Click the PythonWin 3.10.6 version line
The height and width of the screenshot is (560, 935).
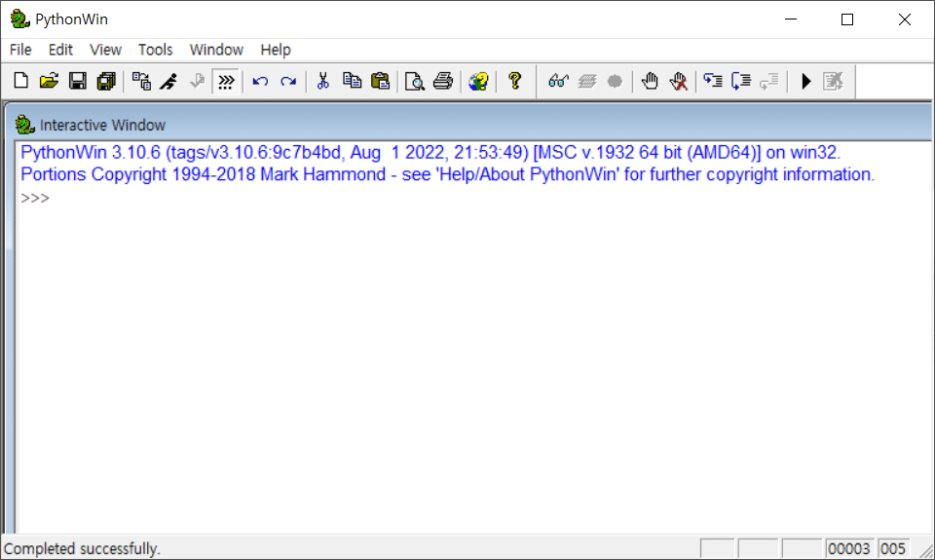(x=430, y=153)
